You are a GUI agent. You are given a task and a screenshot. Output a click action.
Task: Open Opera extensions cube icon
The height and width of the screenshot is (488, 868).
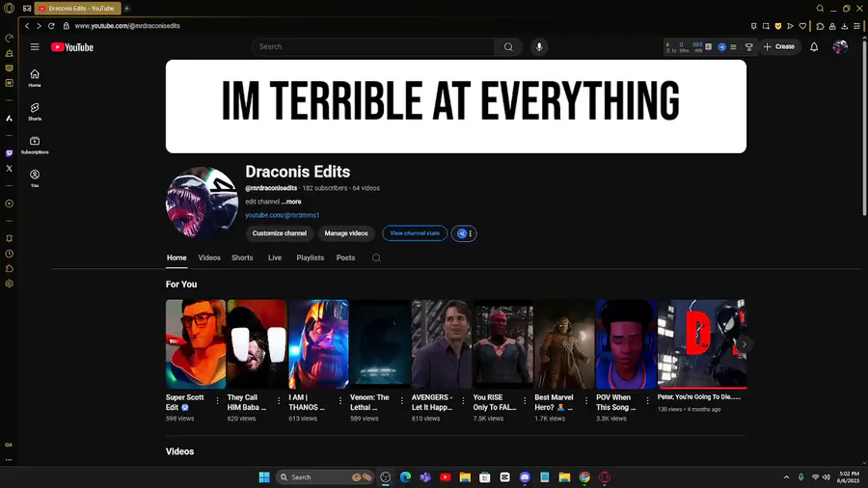(x=820, y=26)
